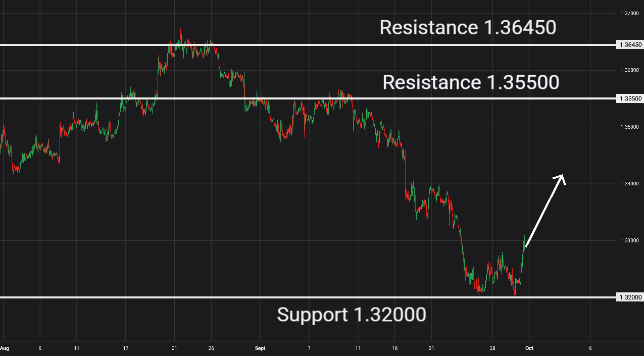Select the white upward arrow head
644x356 pixels.
(x=560, y=179)
